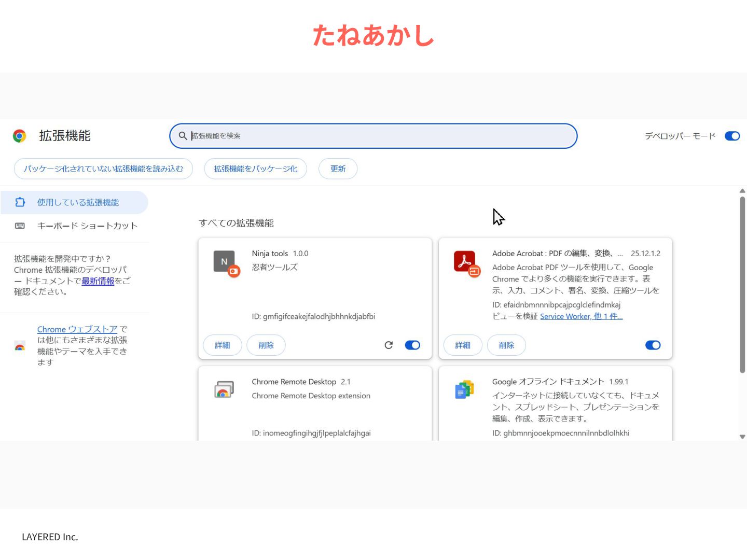Click 拡張機能をパッケージ化 button
The image size is (747, 560).
pos(256,169)
